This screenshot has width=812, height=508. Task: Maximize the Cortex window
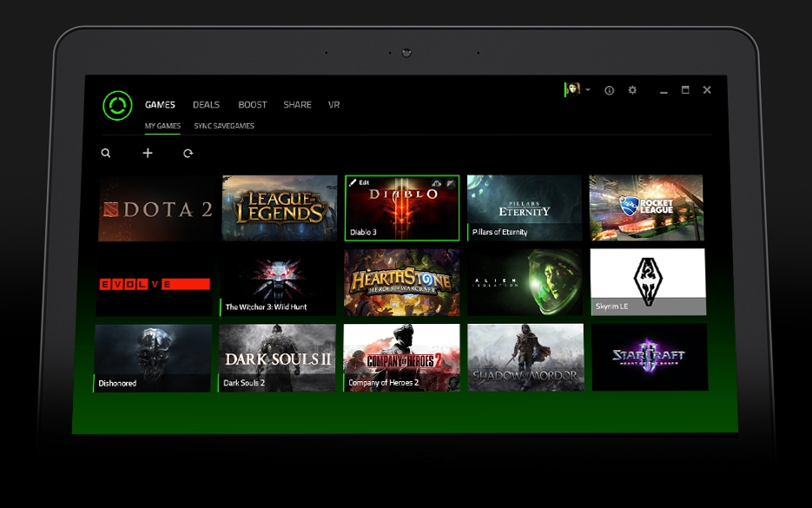coord(685,90)
